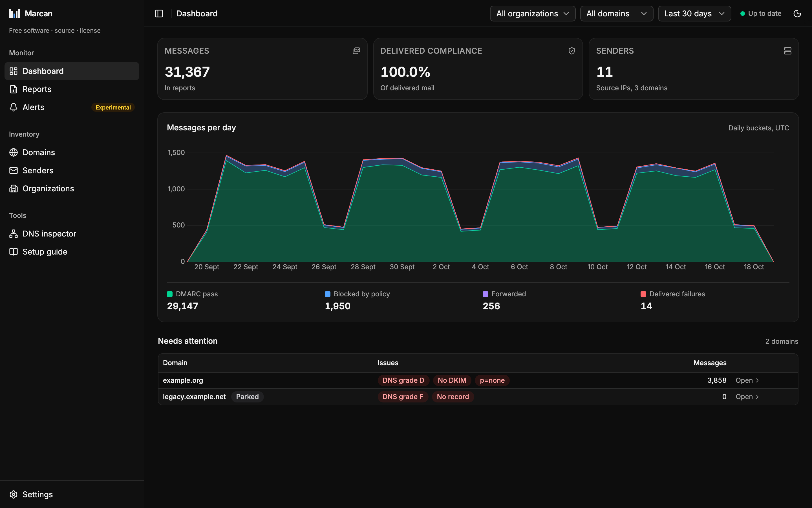Image resolution: width=812 pixels, height=508 pixels.
Task: Open legacy.example.net row details
Action: (747, 397)
